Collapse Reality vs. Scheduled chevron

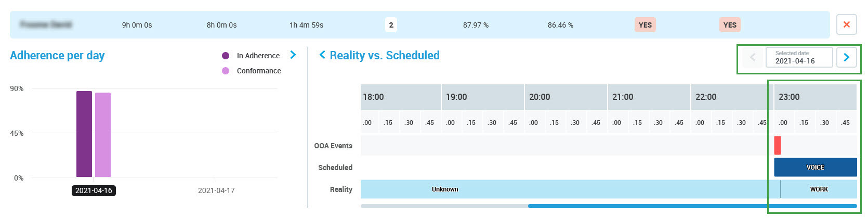click(322, 55)
